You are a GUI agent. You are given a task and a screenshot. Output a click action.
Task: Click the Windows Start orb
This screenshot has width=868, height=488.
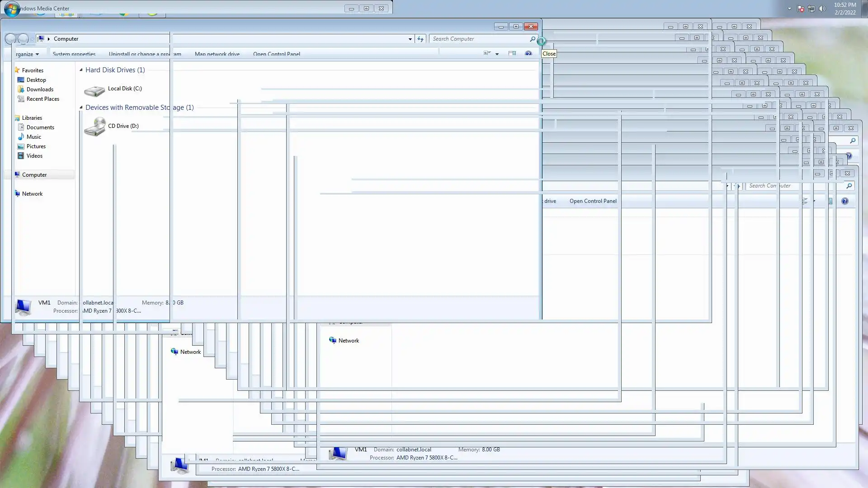tap(12, 9)
